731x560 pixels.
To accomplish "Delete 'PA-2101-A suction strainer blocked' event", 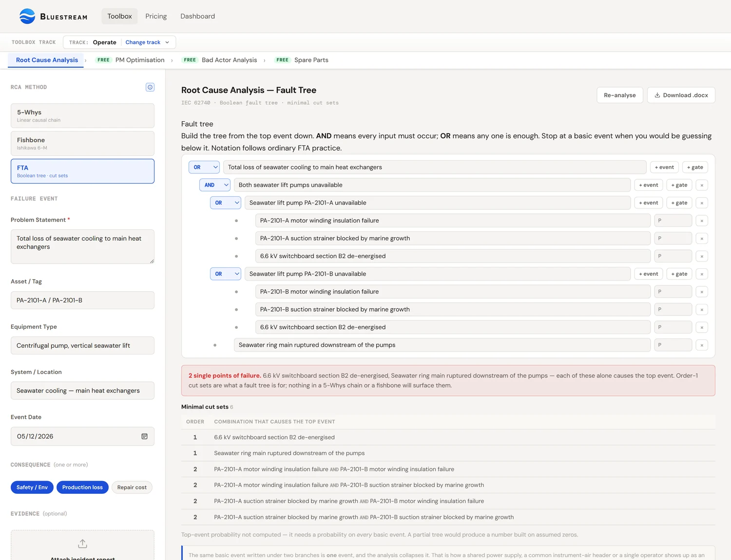I will click(x=702, y=239).
